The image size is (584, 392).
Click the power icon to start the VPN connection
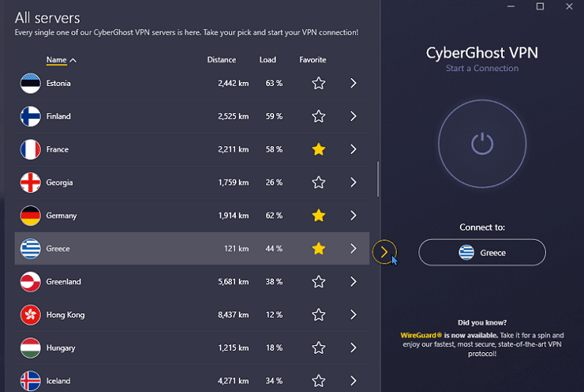483,144
